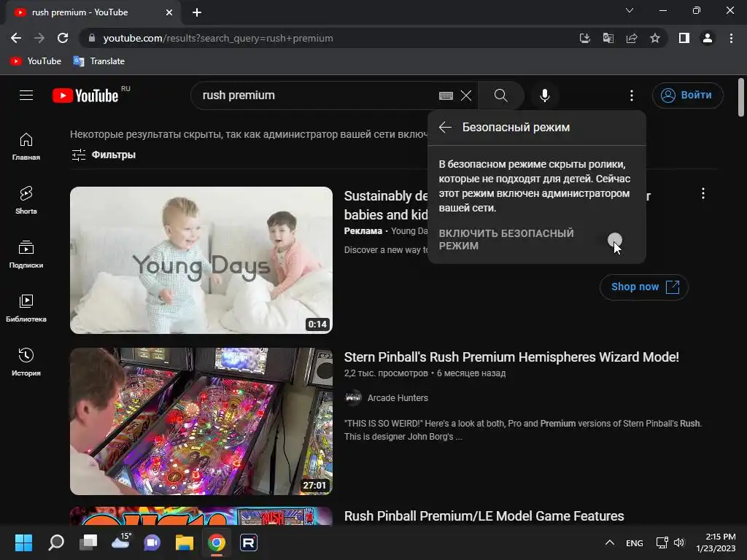Image resolution: width=747 pixels, height=560 pixels.
Task: Open Windows taskbar search
Action: [55, 542]
